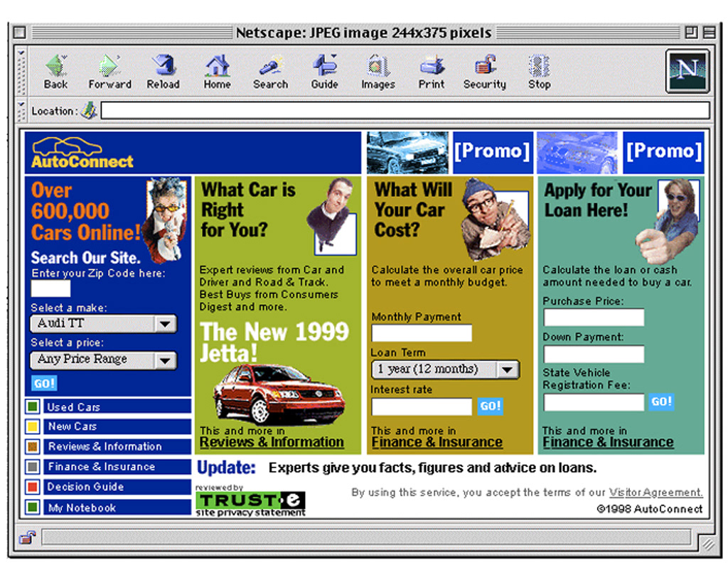Expand the Audi TT make dropdown

click(165, 324)
